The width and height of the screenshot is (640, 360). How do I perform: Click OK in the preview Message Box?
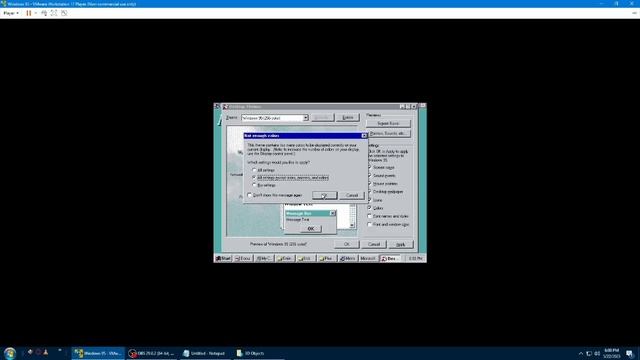tap(311, 229)
